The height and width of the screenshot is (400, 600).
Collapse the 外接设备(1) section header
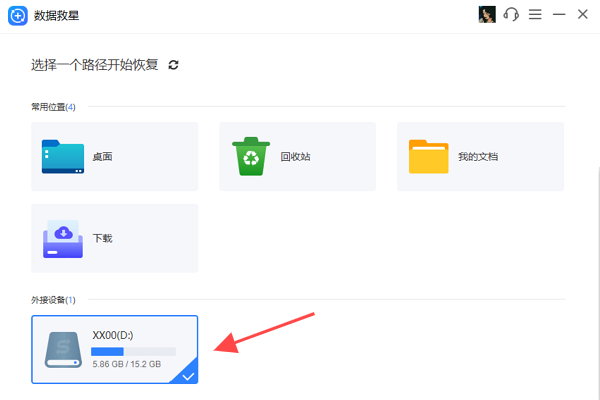[x=53, y=299]
